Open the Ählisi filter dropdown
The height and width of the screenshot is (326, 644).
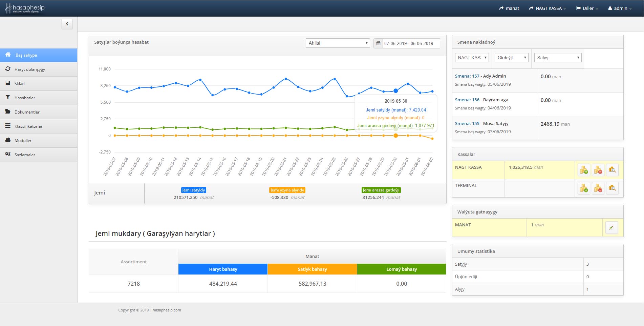click(338, 43)
